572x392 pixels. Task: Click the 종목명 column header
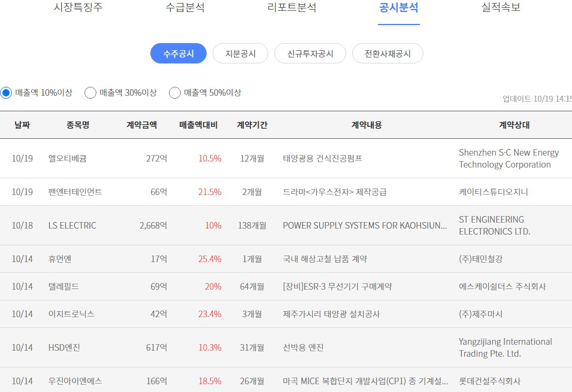(78, 125)
